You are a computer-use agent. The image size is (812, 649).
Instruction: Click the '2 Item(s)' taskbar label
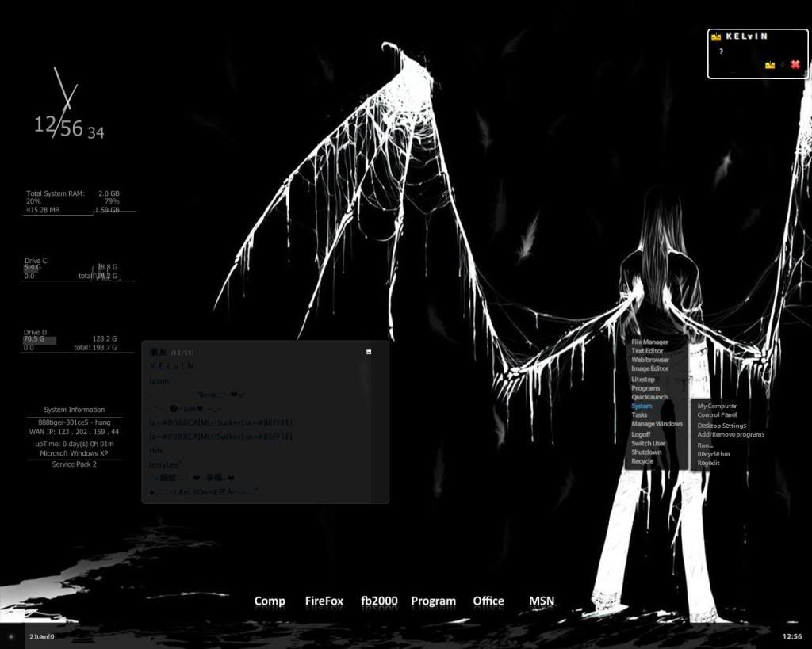coord(42,636)
